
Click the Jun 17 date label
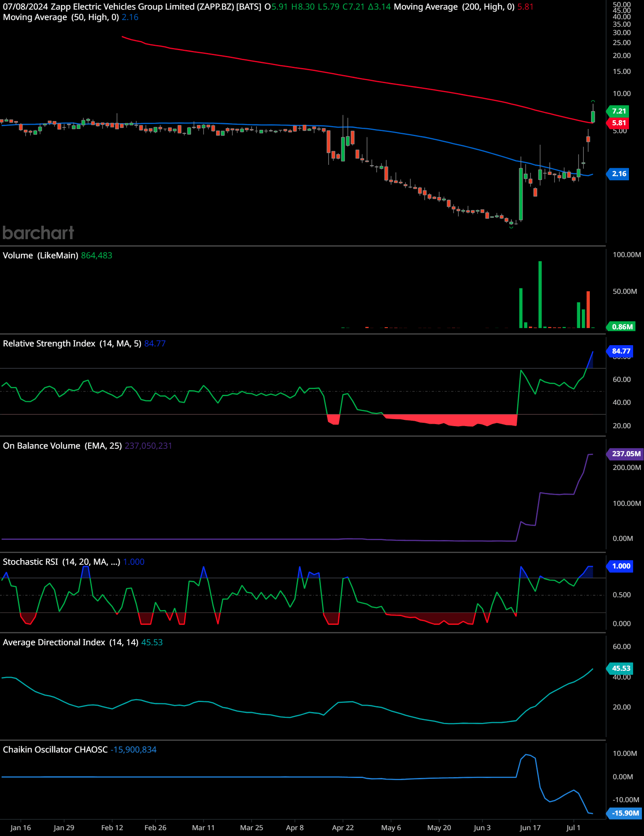[x=530, y=828]
